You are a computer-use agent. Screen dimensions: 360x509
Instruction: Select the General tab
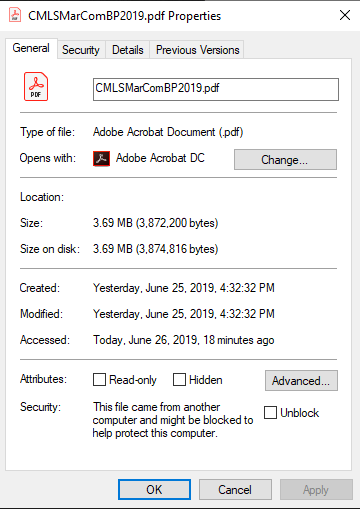click(31, 48)
